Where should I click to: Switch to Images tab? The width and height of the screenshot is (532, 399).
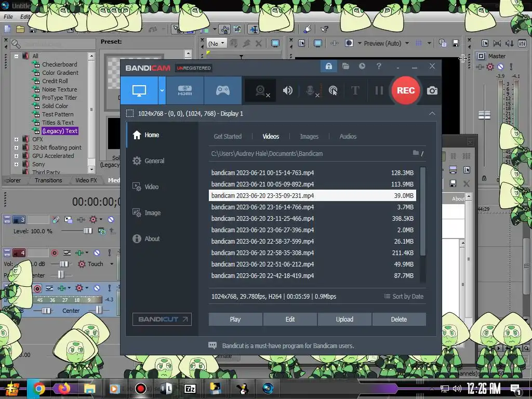pyautogui.click(x=309, y=137)
